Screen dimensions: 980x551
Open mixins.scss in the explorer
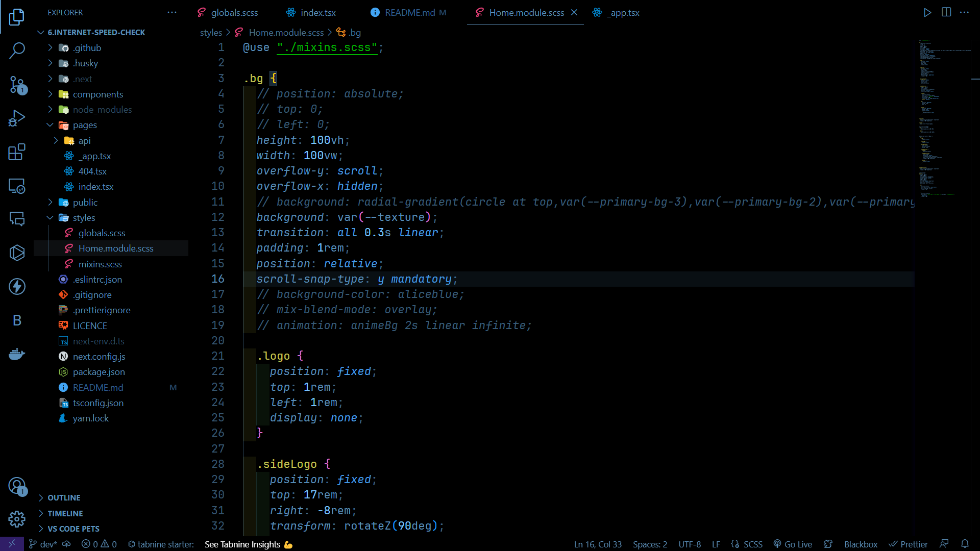(x=100, y=264)
